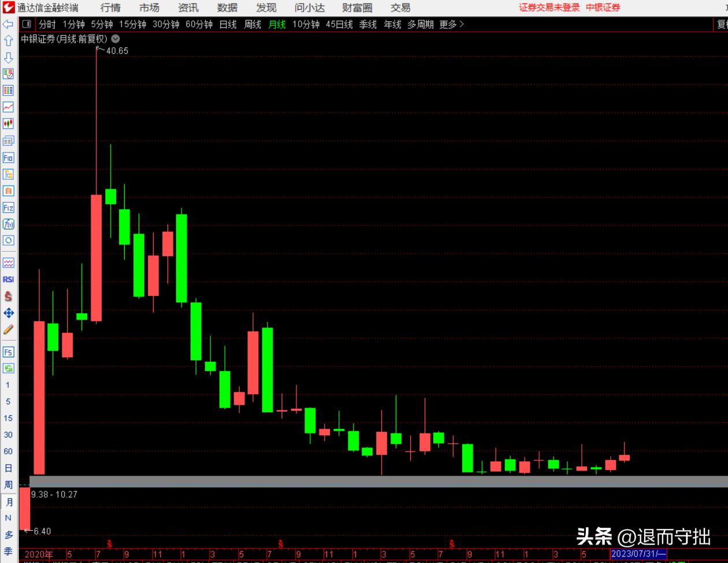The width and height of the screenshot is (728, 563).
Task: Select sidebar 1-minute period button
Action: tap(8, 384)
